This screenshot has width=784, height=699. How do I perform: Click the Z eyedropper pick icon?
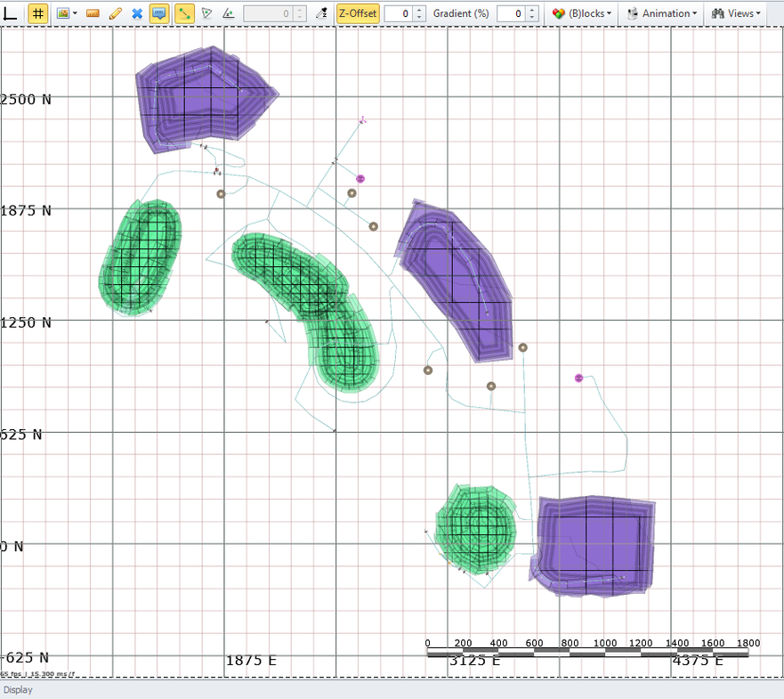[322, 13]
